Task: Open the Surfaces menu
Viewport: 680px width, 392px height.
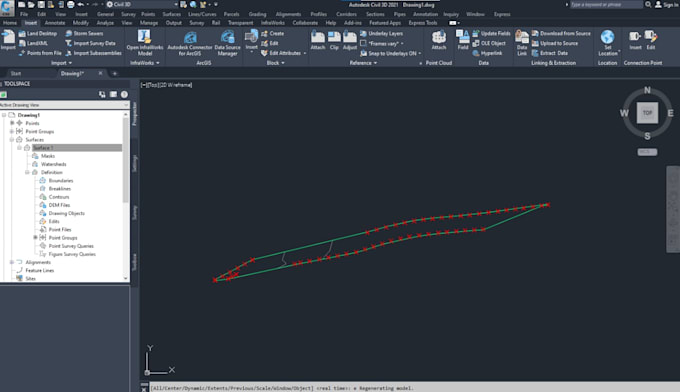Action: (x=171, y=14)
